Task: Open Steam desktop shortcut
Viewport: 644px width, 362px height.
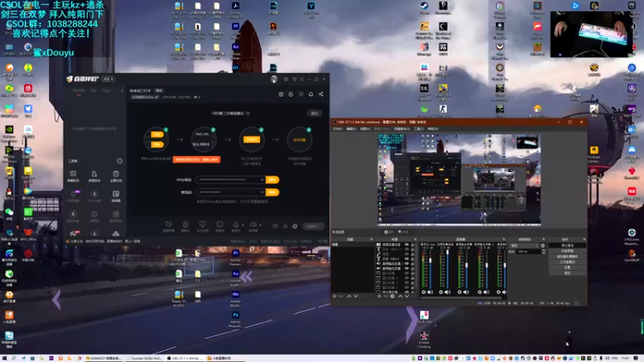Action: 424,8
